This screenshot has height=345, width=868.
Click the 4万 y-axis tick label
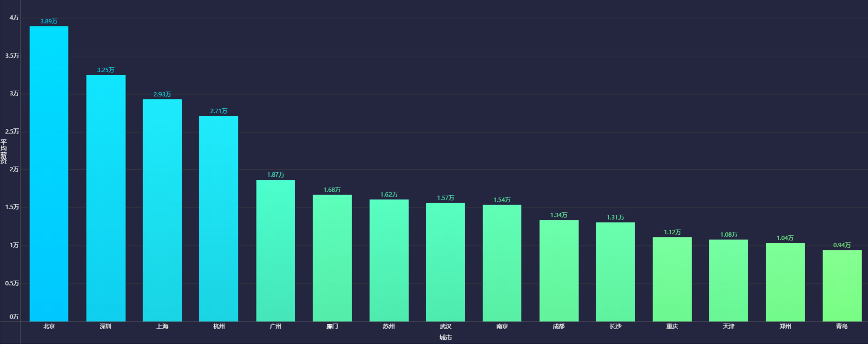pyautogui.click(x=14, y=18)
